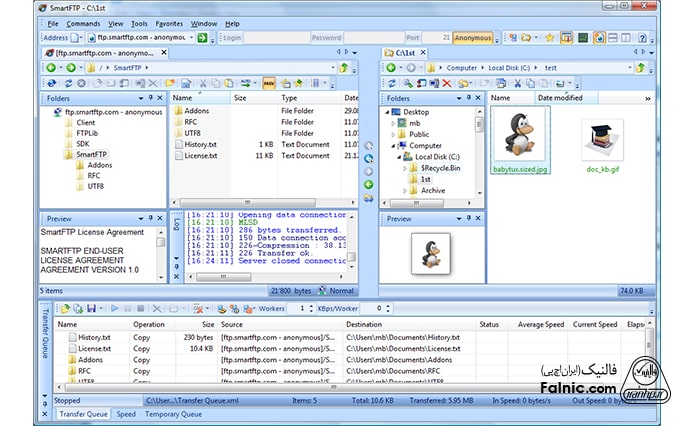This screenshot has height=426, width=694.
Task: Select the babytux.sized.jpg thumbnail
Action: pos(521,142)
